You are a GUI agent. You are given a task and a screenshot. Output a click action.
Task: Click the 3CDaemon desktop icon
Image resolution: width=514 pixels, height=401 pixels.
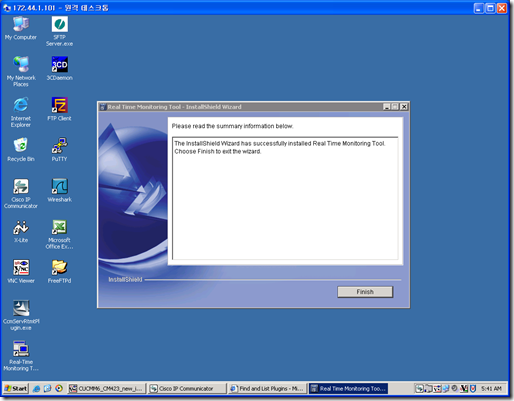[x=59, y=68]
